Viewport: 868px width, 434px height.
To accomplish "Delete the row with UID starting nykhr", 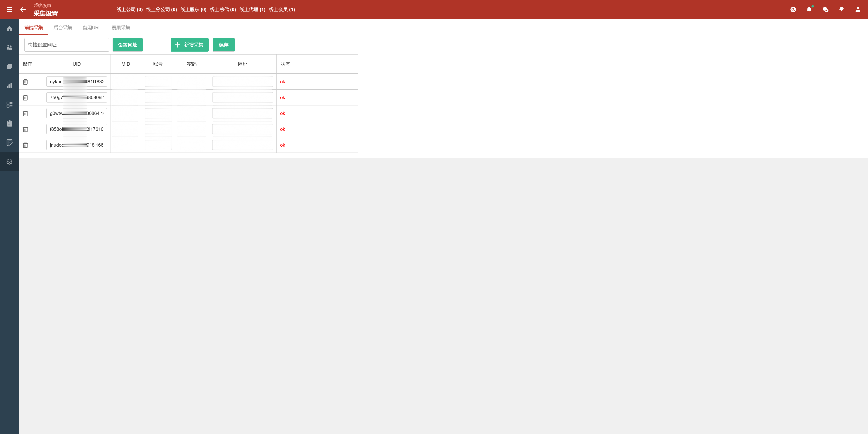I will [x=25, y=82].
